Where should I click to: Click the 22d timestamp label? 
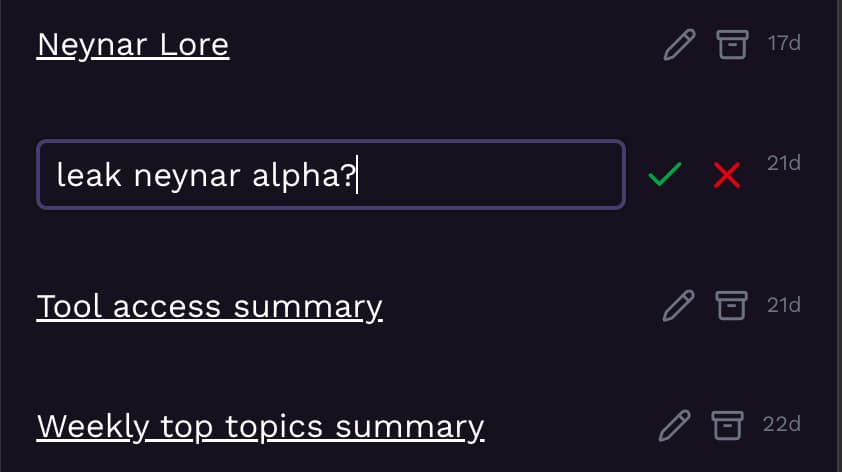pyautogui.click(x=782, y=424)
